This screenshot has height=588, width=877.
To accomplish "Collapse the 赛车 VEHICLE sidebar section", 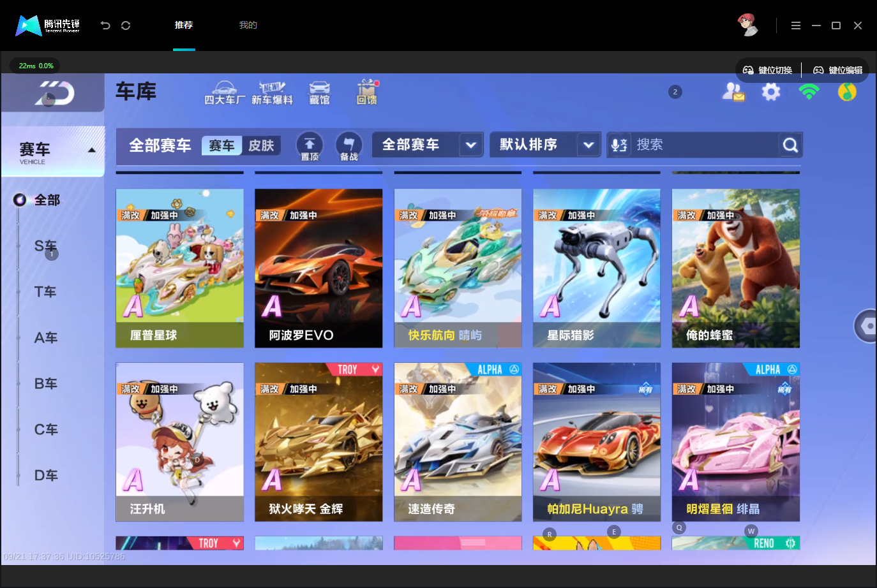I will tap(53, 151).
